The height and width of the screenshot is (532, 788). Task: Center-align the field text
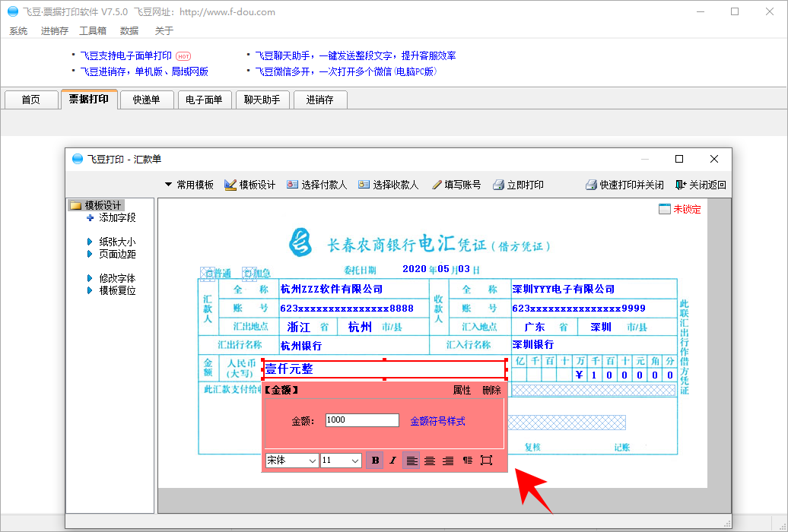(x=430, y=460)
